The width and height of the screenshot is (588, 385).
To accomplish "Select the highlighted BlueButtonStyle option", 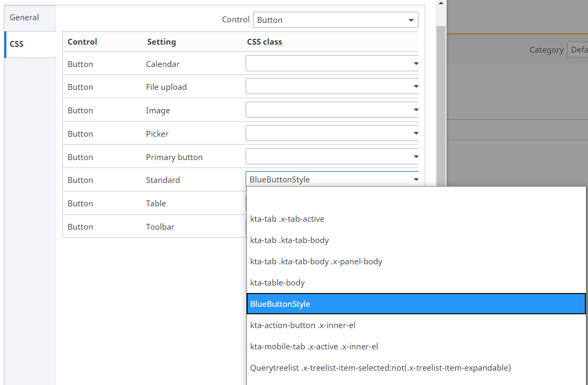I will 280,304.
